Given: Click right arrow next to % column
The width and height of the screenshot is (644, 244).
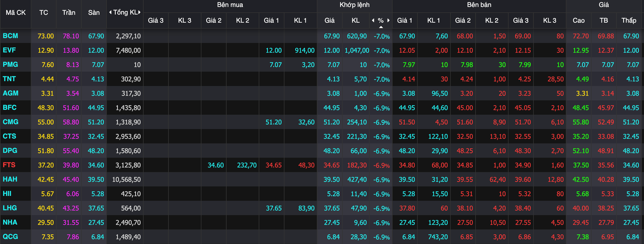Looking at the screenshot, I should [x=389, y=20].
